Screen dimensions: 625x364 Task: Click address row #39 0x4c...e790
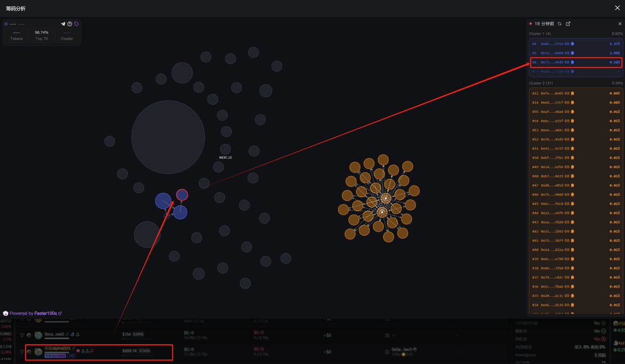pos(577,259)
